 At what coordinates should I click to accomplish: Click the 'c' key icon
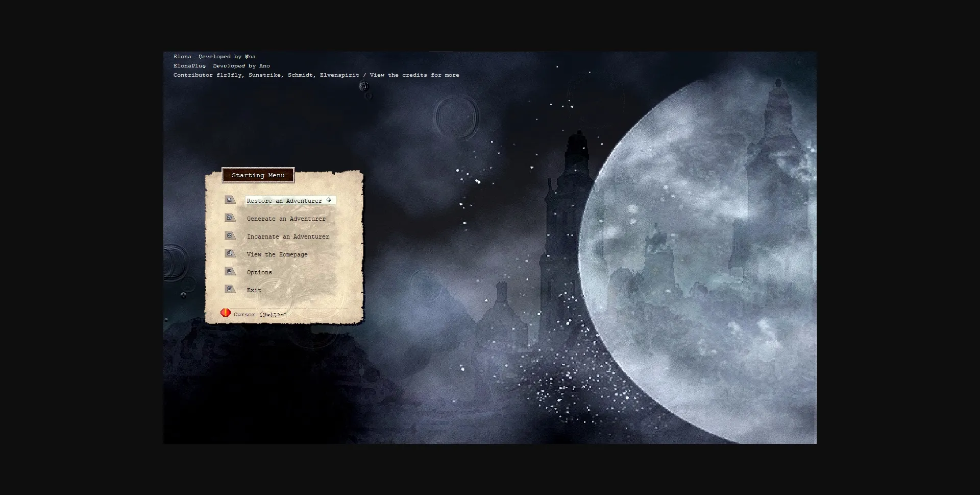230,235
